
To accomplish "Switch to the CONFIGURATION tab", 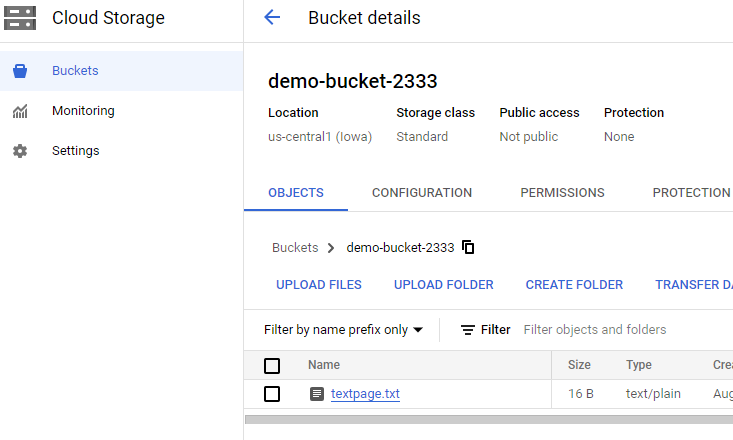I will pyautogui.click(x=422, y=193).
